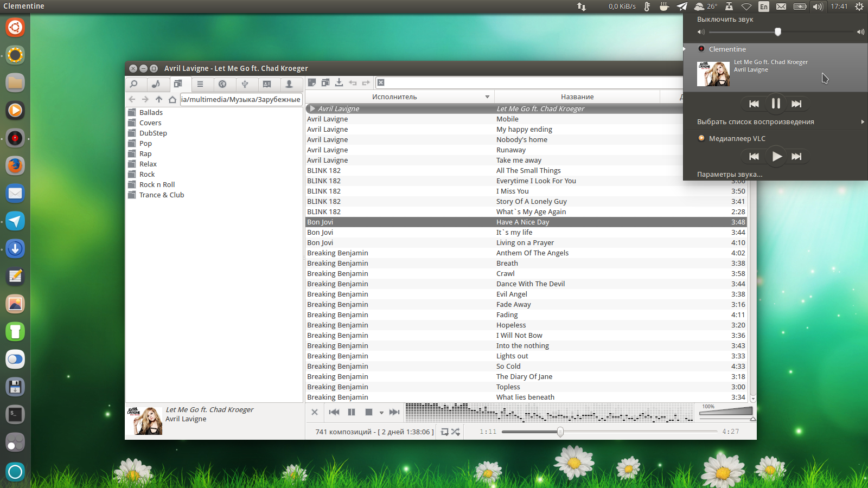The width and height of the screenshot is (868, 488).
Task: Open Telegram from the launcher
Action: click(x=15, y=221)
